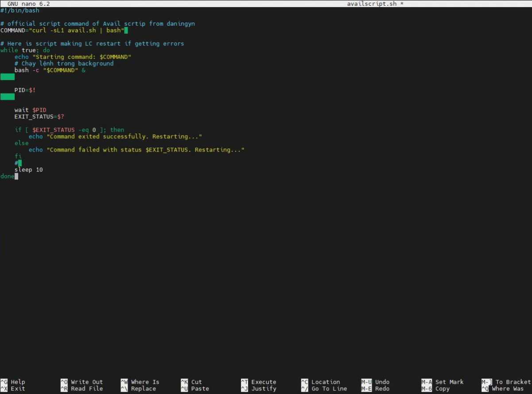
Task: Click the GNU nano 6.2 title text
Action: coord(29,4)
